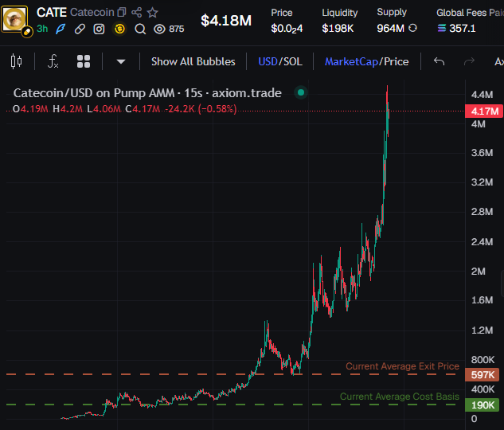The image size is (504, 430).
Task: Click the 3h token age label
Action: tap(42, 29)
